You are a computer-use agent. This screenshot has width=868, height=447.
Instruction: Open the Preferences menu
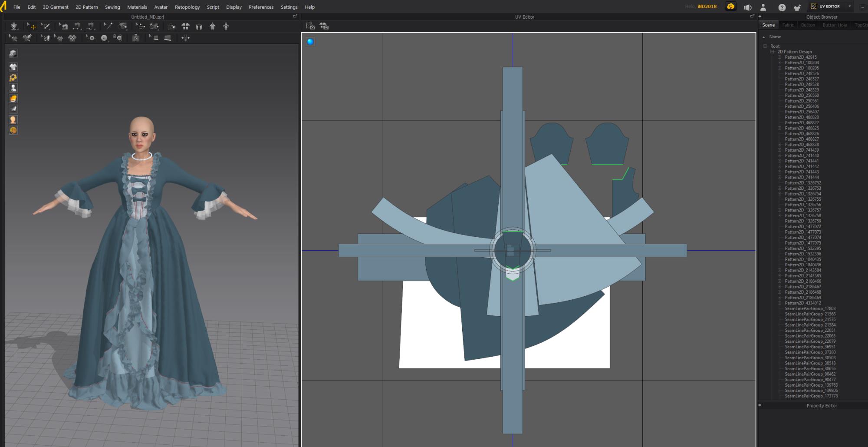point(261,7)
